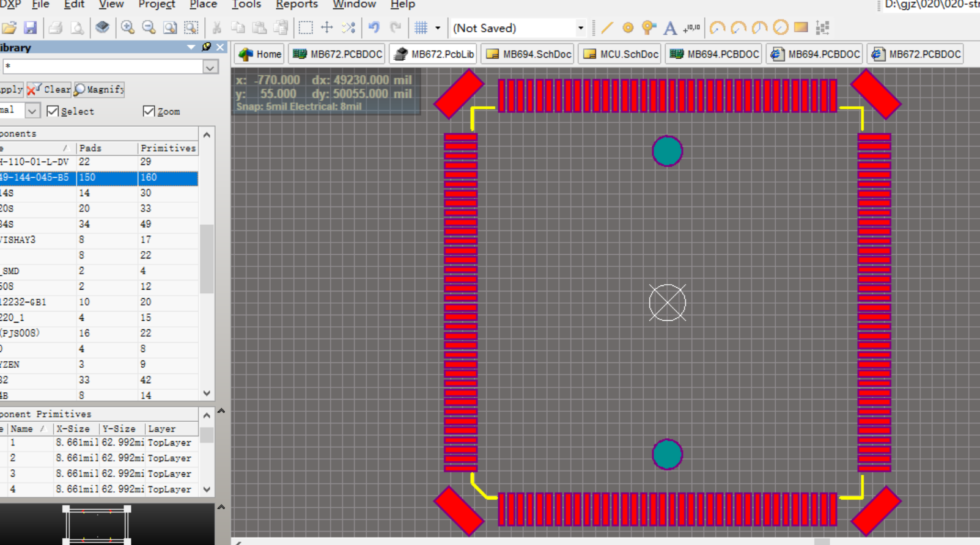
Task: Click the 3D component body toolbar icon
Action: (x=102, y=28)
